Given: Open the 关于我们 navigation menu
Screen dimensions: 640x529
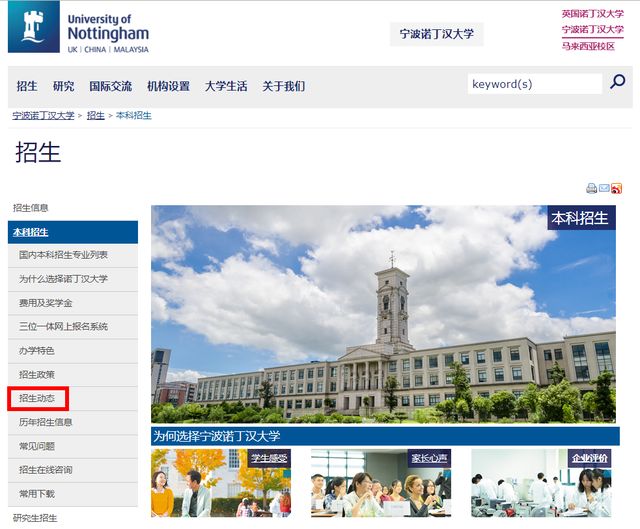Looking at the screenshot, I should (283, 86).
